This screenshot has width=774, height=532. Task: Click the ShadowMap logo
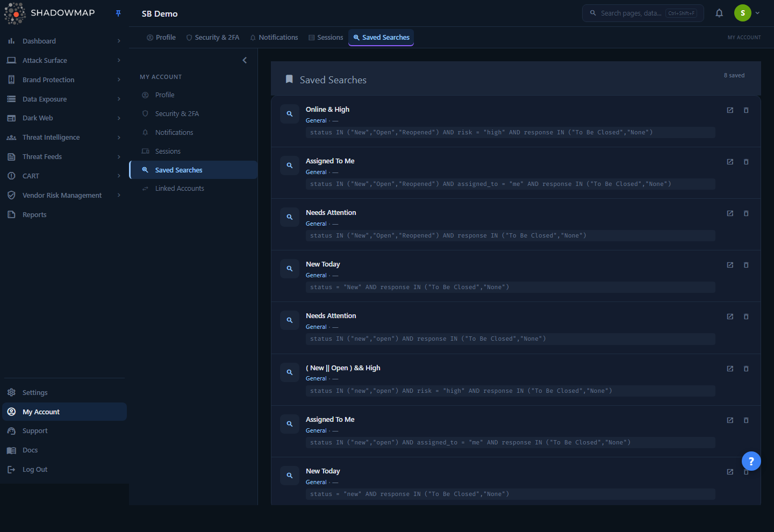coord(49,13)
